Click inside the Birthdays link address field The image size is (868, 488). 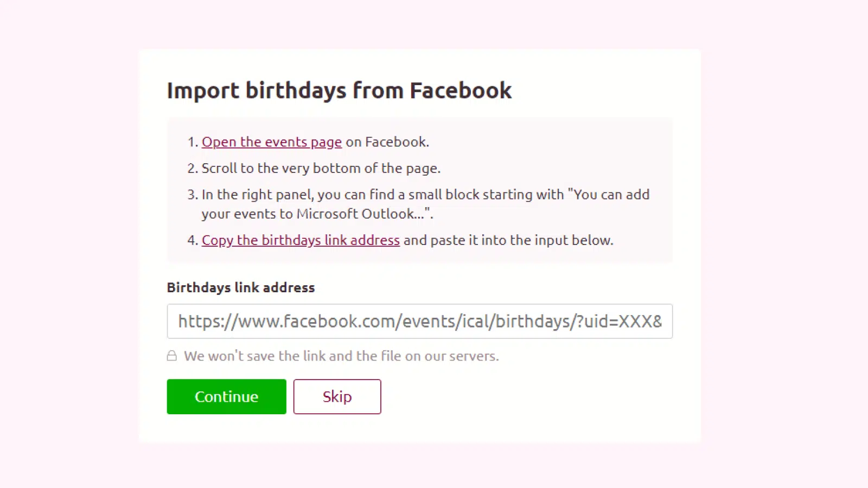[419, 321]
